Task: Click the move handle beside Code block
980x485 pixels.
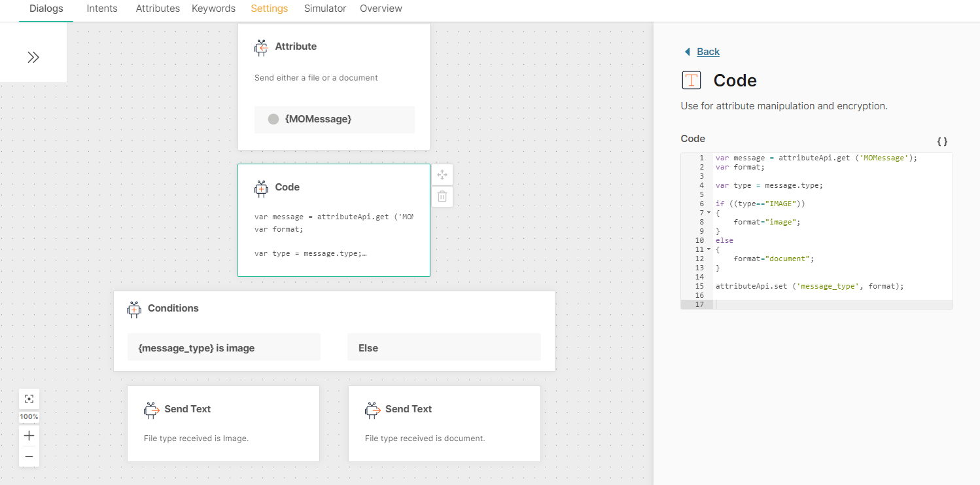Action: [442, 175]
